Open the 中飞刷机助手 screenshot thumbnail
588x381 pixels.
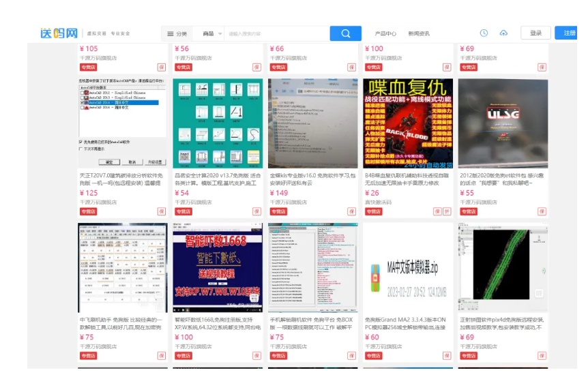pos(123,267)
